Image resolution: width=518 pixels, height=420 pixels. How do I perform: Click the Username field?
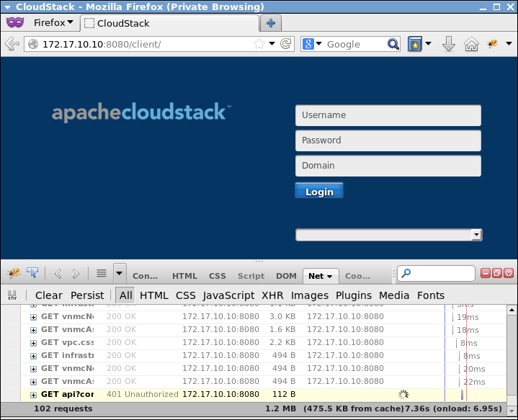388,115
